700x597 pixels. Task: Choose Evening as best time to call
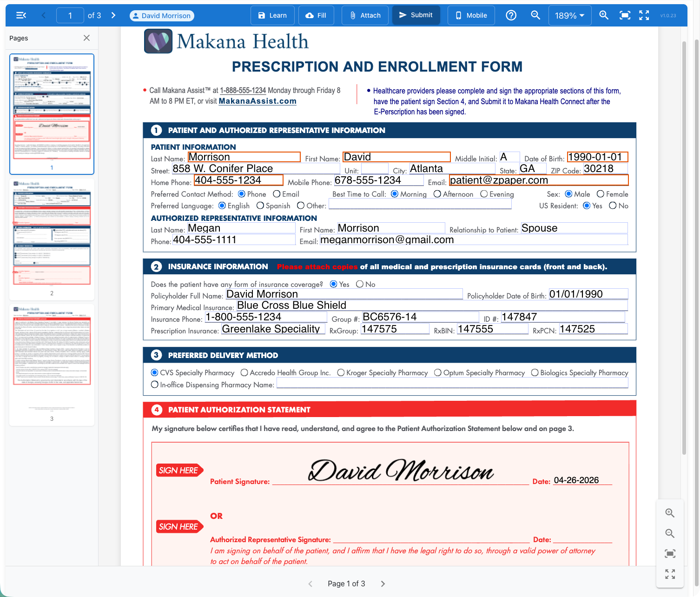tap(484, 194)
